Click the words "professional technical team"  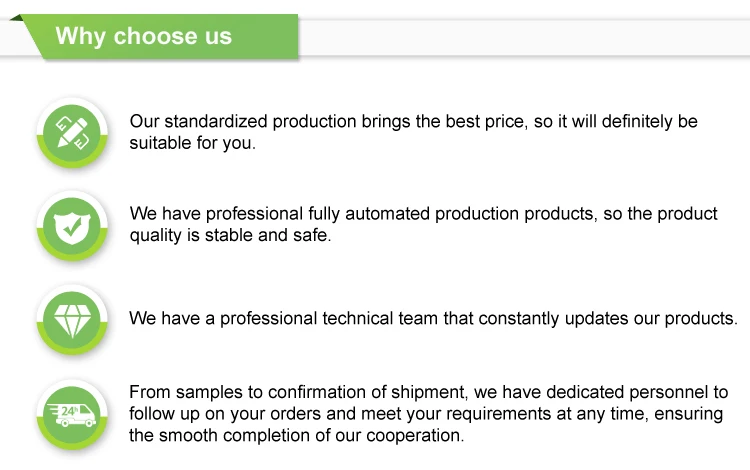350,319
